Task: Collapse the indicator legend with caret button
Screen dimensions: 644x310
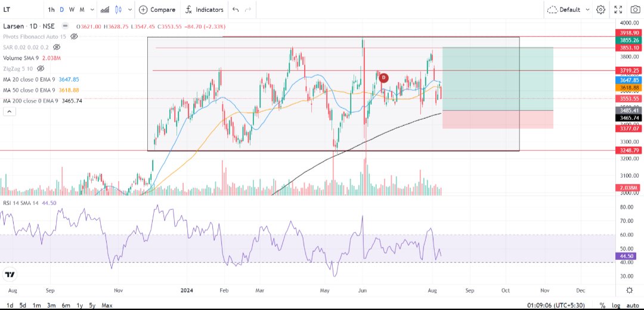Action: [9, 111]
